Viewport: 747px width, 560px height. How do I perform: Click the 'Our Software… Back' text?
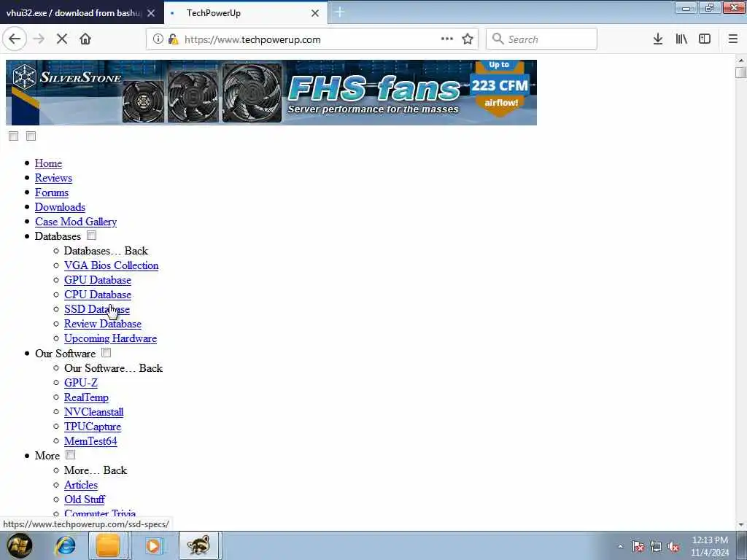113,368
